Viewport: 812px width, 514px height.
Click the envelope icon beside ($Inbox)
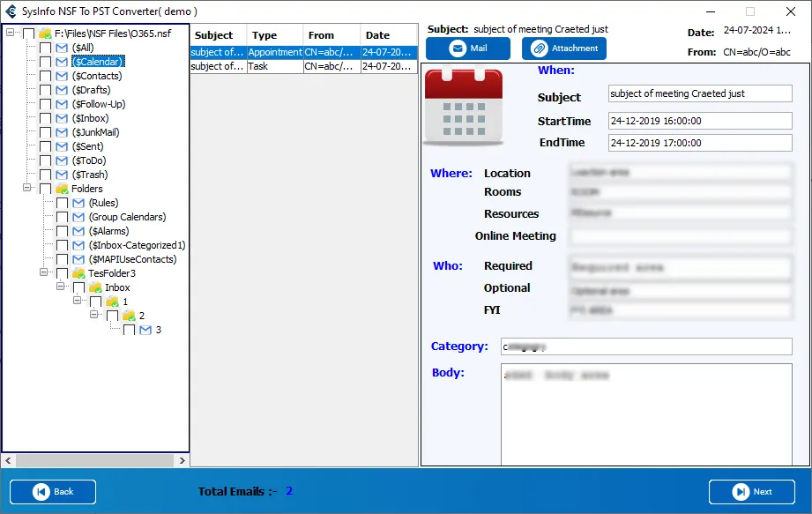click(x=62, y=118)
